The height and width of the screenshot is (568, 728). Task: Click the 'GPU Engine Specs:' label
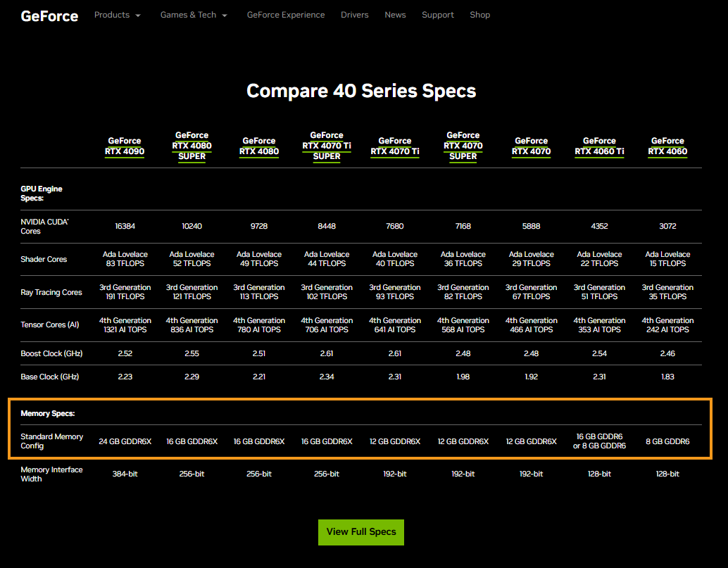pos(42,194)
